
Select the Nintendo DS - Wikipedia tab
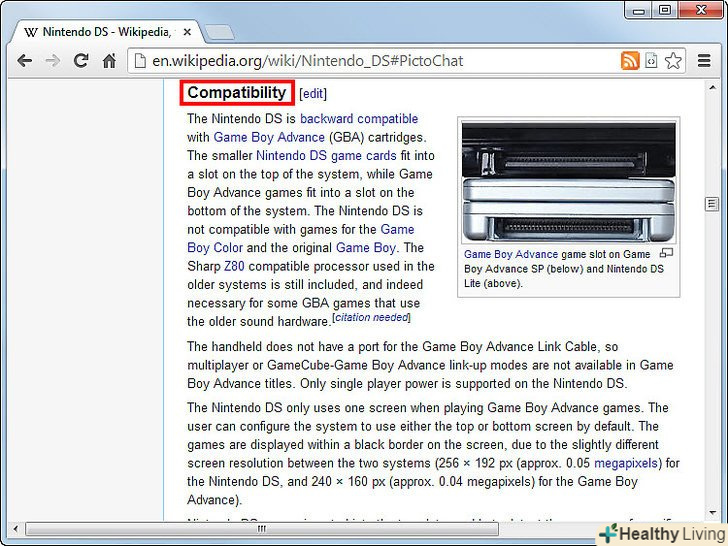click(x=106, y=32)
